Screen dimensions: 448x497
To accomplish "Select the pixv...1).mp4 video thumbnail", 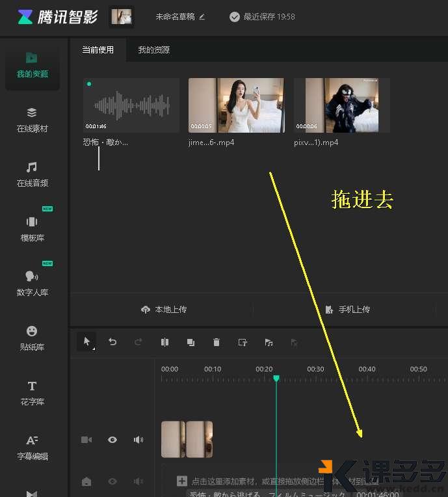I will (x=342, y=105).
